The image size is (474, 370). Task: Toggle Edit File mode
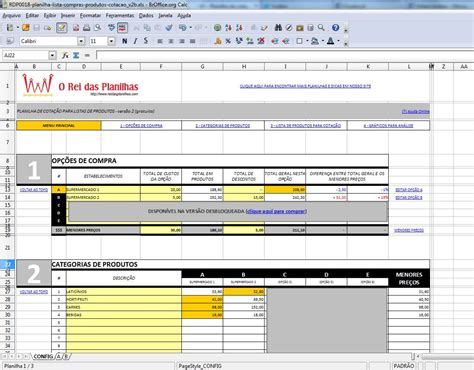click(x=62, y=28)
